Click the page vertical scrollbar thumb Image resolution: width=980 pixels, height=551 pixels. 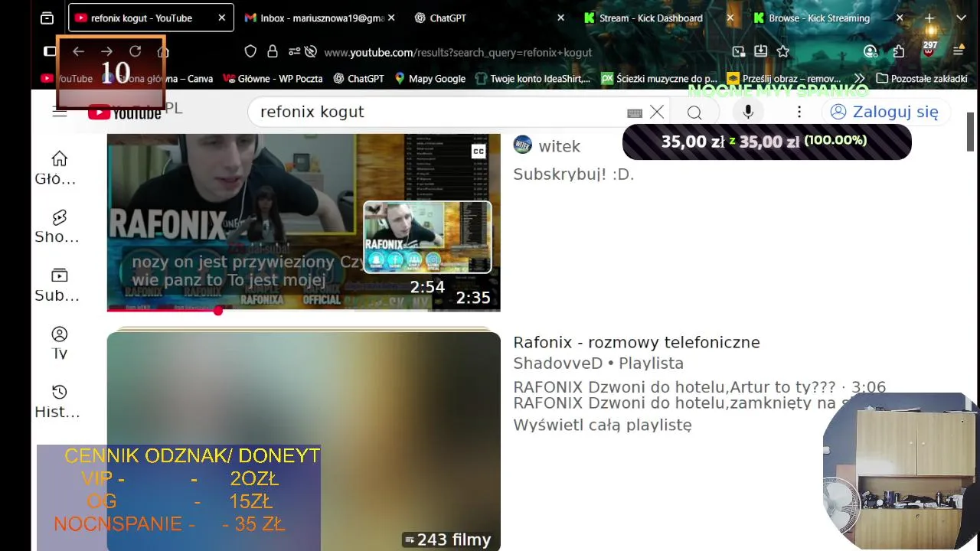(971, 132)
